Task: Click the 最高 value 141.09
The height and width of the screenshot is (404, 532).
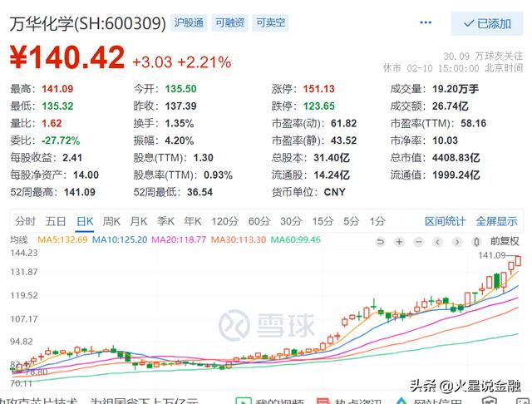Action: [x=57, y=89]
